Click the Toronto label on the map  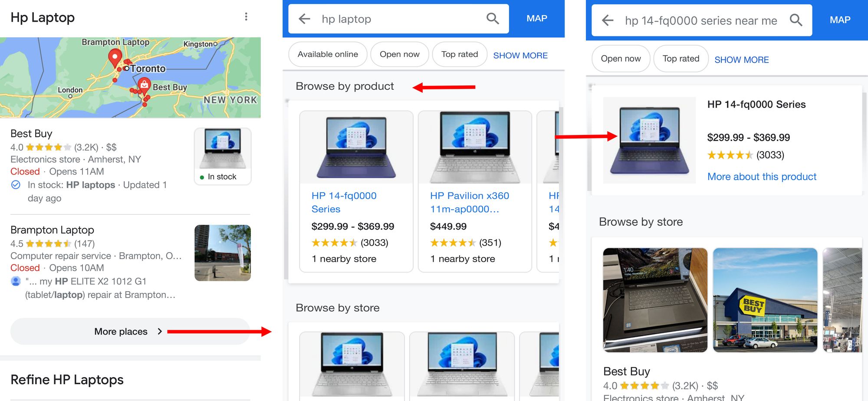pyautogui.click(x=148, y=69)
